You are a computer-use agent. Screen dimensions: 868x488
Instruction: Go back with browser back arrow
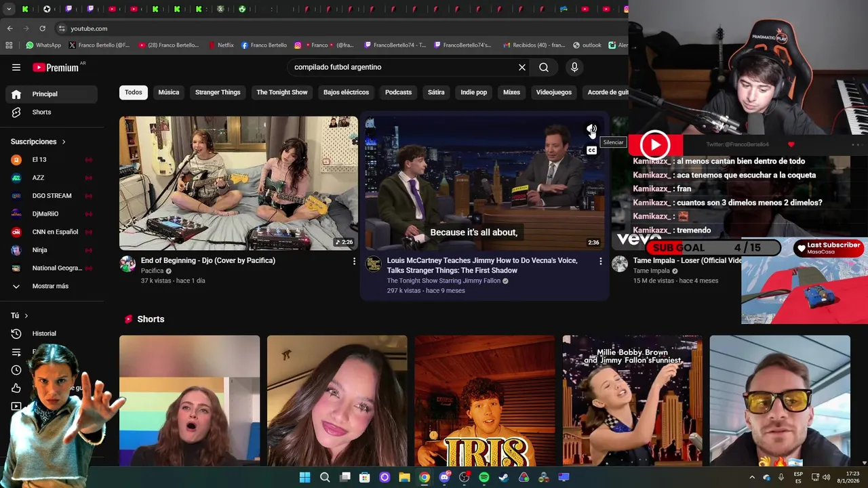[9, 28]
